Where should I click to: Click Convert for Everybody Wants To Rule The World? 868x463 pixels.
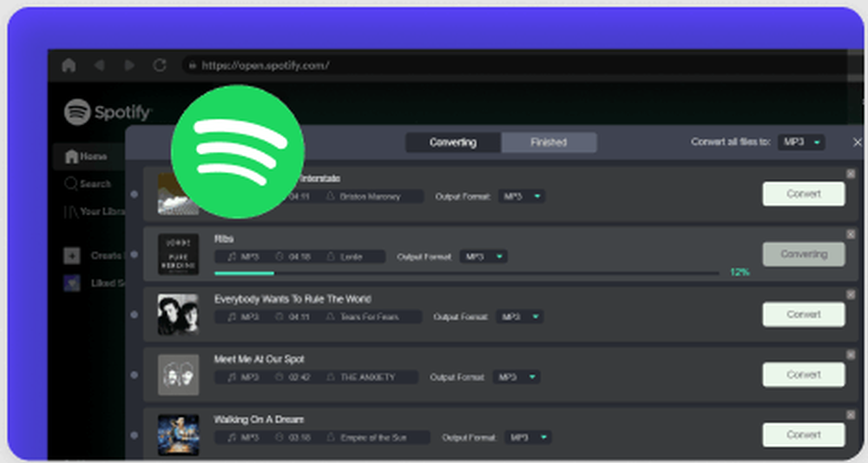click(804, 314)
